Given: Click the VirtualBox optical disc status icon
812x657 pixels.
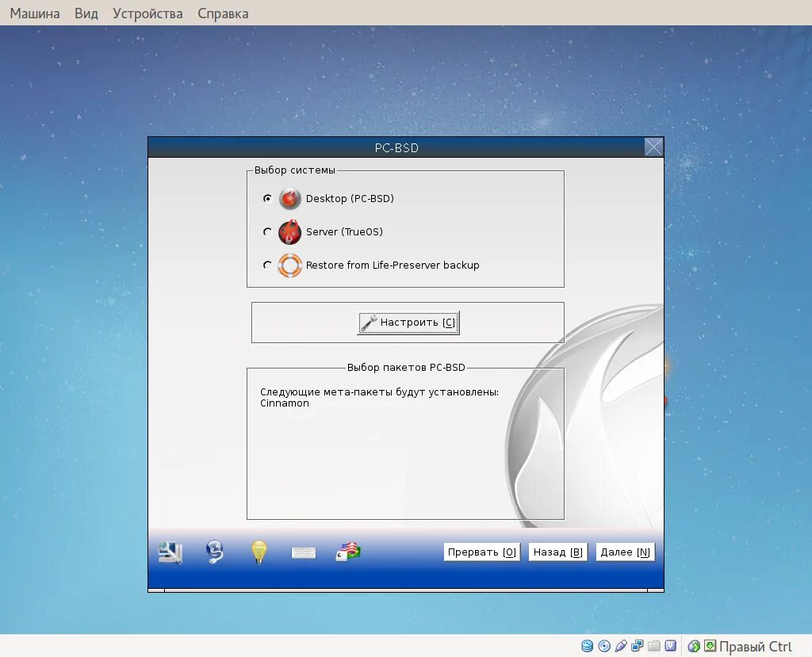Looking at the screenshot, I should (x=603, y=646).
